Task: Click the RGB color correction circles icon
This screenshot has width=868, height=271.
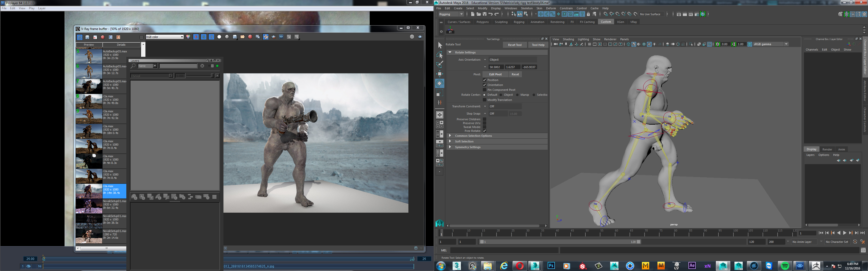Action: (188, 36)
